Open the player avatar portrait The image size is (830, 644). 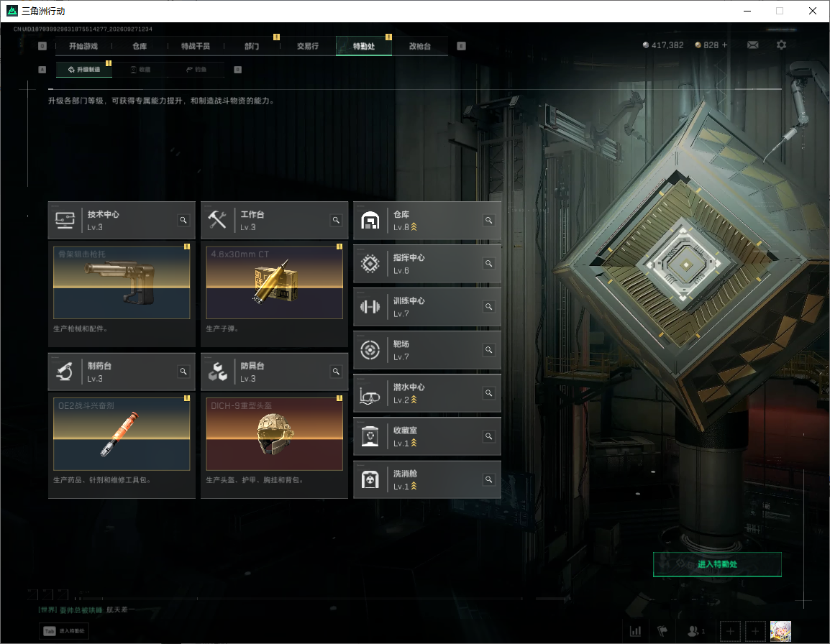click(x=780, y=631)
